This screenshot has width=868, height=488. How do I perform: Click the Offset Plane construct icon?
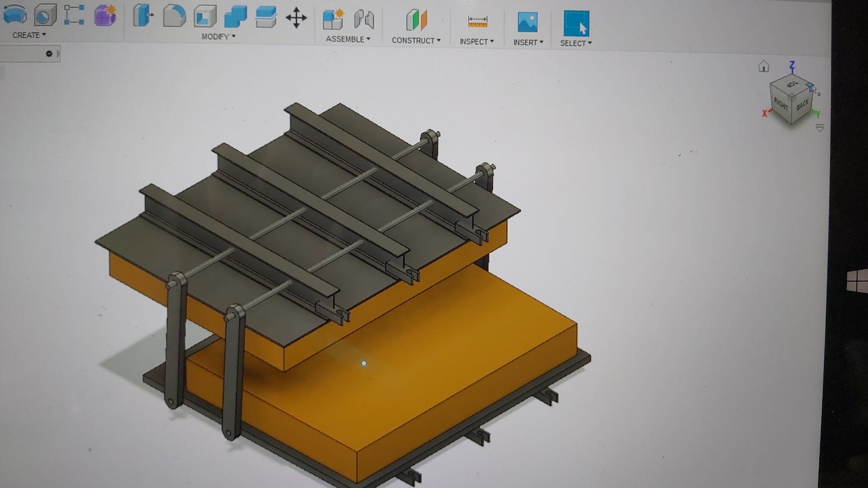click(x=417, y=20)
